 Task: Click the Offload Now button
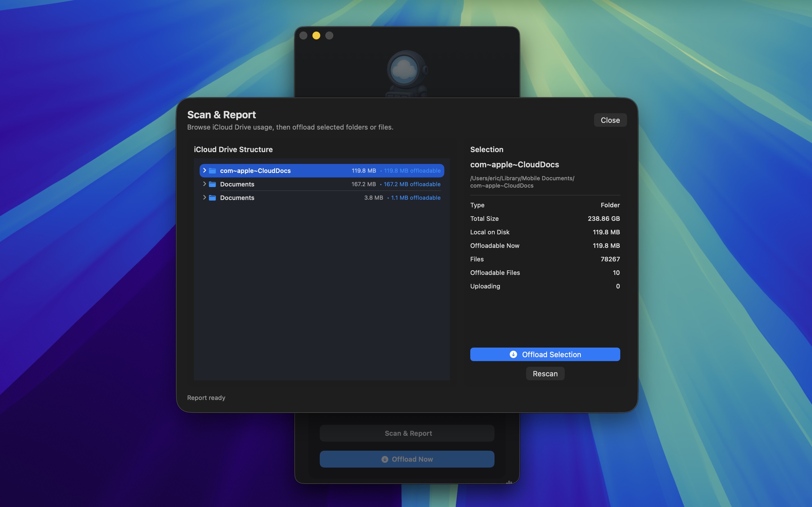click(407, 459)
